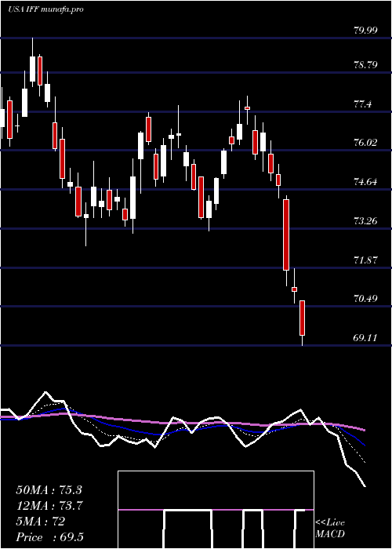The image size is (392, 549).
Task: Click the 5MA : 72 readout
Action: [40, 522]
